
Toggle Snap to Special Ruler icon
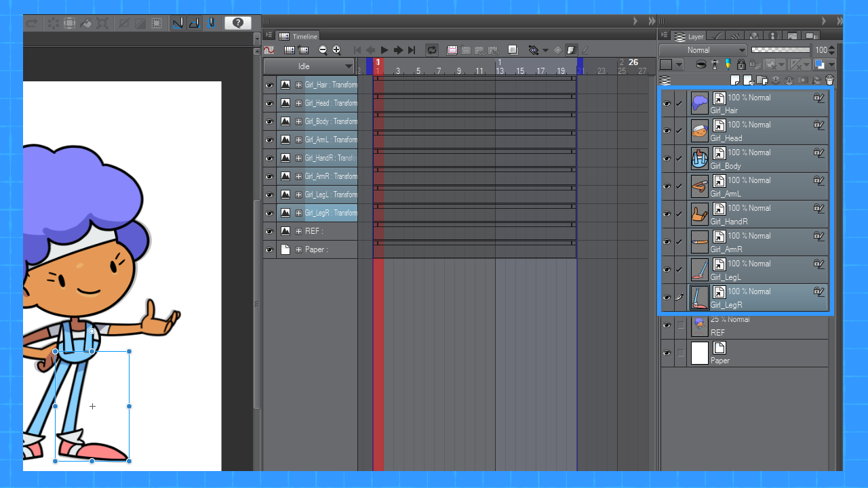pyautogui.click(x=194, y=23)
